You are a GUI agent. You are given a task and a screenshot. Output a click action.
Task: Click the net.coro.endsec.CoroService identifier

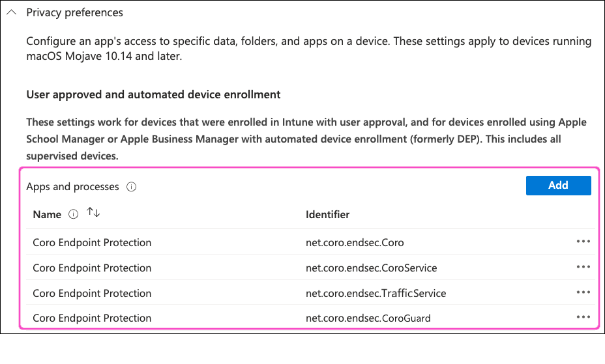click(371, 268)
